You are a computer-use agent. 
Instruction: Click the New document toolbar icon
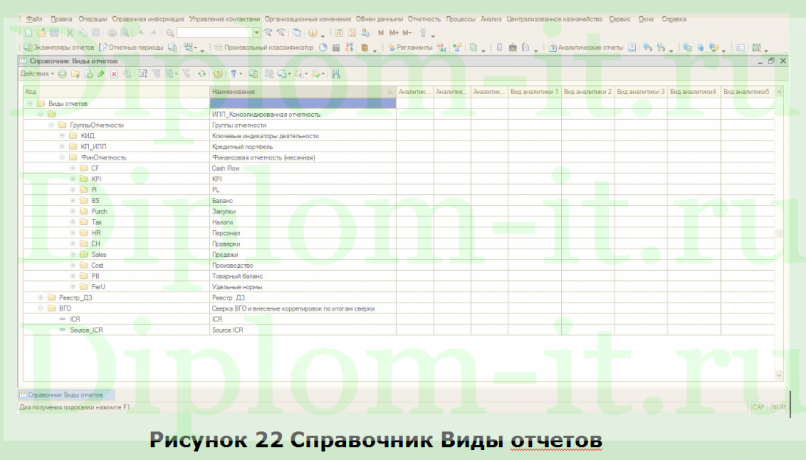29,33
